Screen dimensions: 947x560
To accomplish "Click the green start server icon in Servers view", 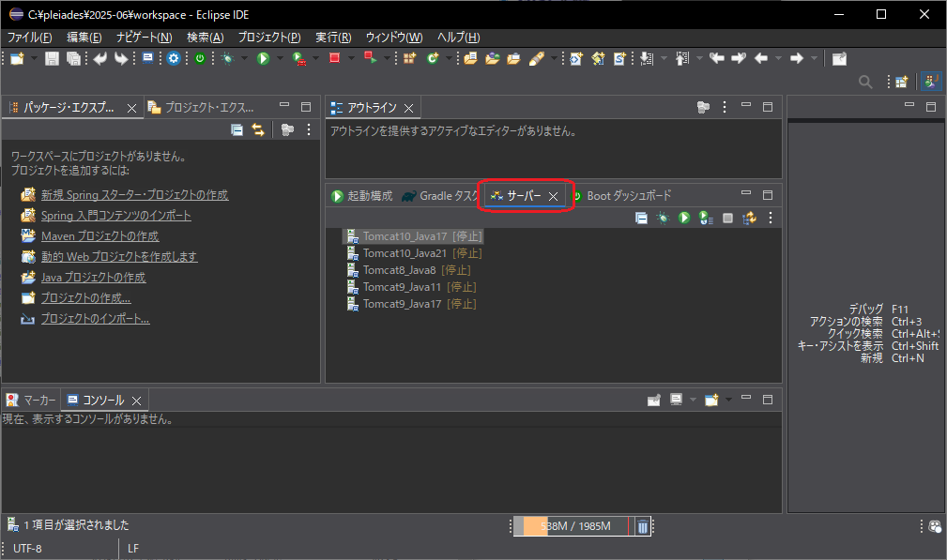I will click(684, 218).
